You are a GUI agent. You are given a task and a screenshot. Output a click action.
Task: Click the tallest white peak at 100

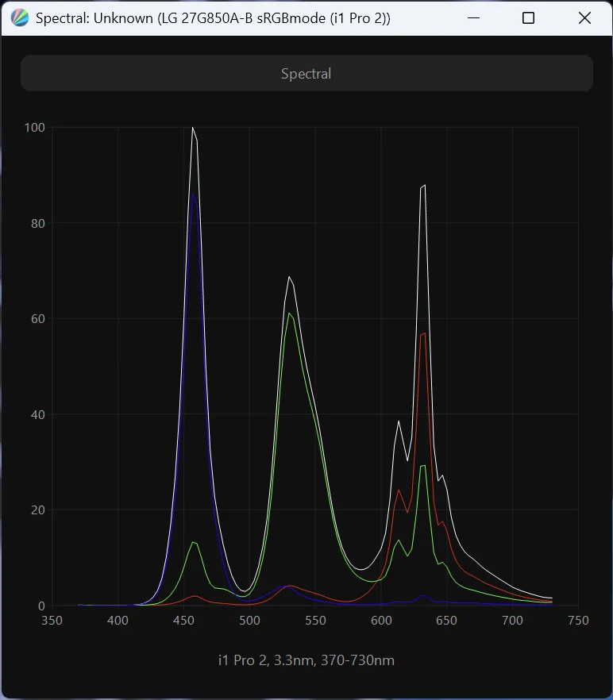[193, 128]
